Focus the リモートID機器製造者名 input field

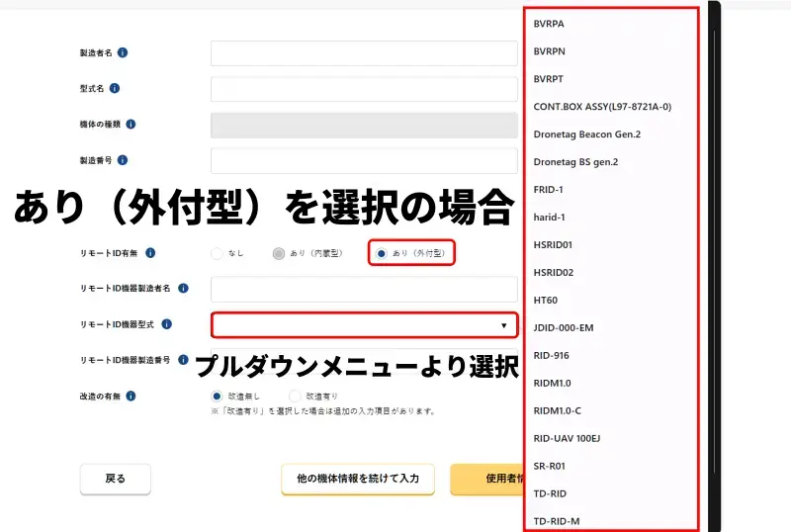[364, 289]
